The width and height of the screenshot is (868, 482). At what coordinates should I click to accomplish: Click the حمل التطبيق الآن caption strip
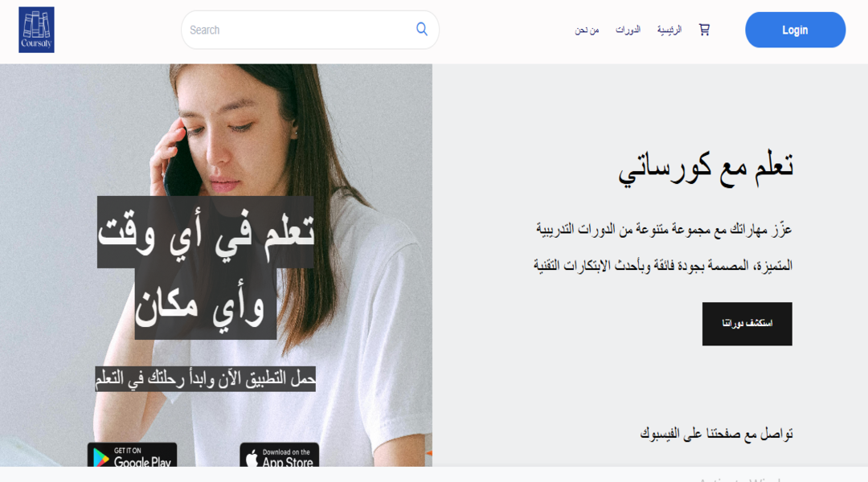pyautogui.click(x=206, y=379)
